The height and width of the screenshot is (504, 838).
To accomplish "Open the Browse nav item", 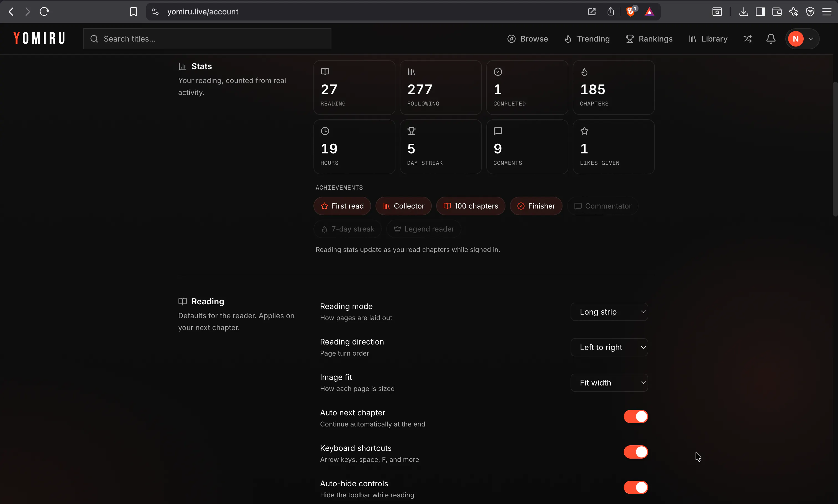I will pyautogui.click(x=527, y=39).
